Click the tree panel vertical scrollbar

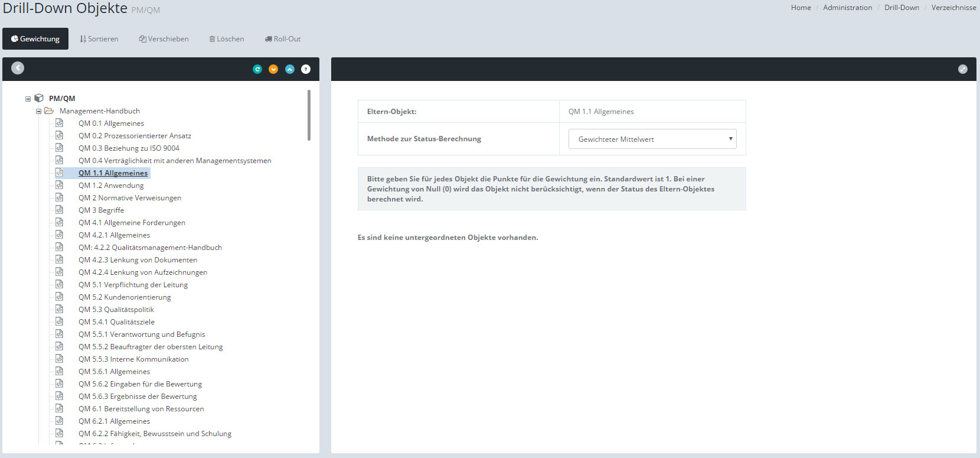pyautogui.click(x=309, y=115)
